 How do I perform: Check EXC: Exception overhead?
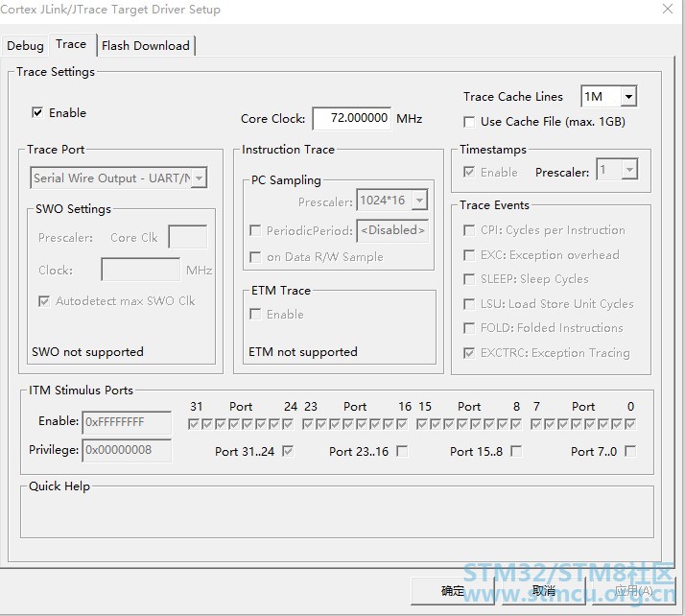tap(469, 254)
